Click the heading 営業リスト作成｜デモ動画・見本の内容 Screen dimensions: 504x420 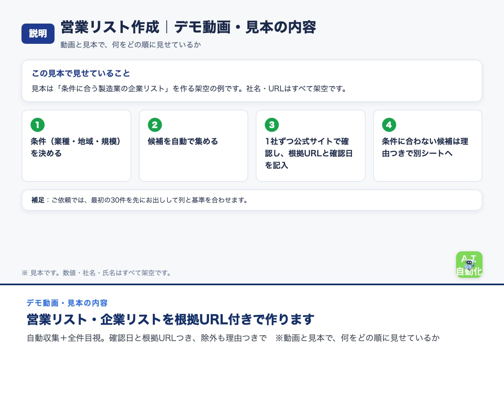pyautogui.click(x=188, y=27)
